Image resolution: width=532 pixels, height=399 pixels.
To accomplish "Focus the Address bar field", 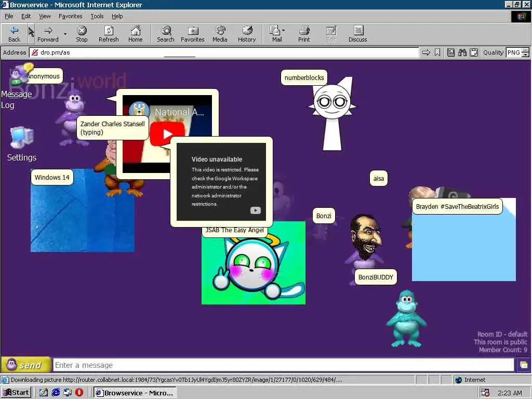I will 224,52.
